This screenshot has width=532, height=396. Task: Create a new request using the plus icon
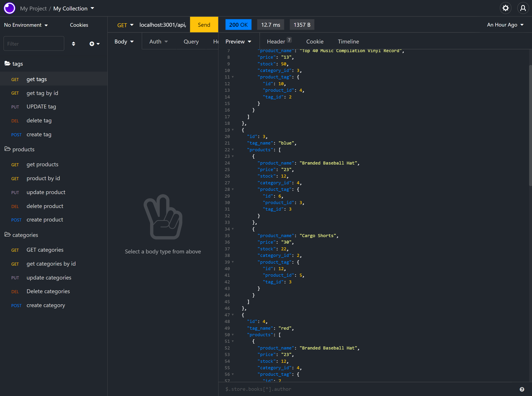[x=92, y=44]
